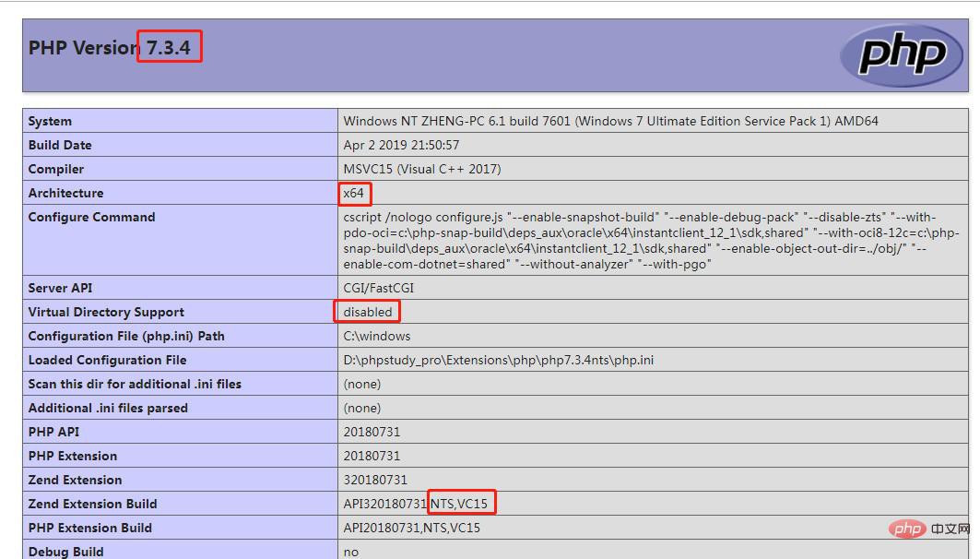Viewport: 980px width, 559px height.
Task: Select the 'PHP Version 7.3.4' heading text
Action: (110, 48)
